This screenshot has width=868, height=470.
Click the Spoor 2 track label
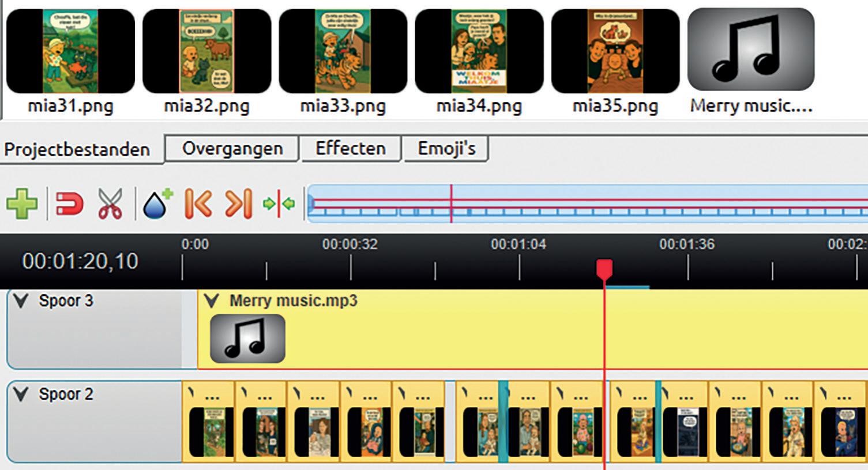(66, 394)
